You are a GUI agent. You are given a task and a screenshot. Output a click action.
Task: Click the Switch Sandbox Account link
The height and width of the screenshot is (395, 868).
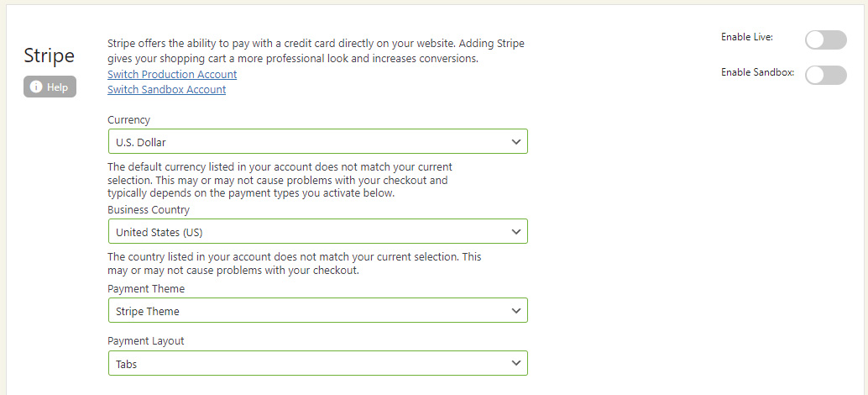coord(166,89)
